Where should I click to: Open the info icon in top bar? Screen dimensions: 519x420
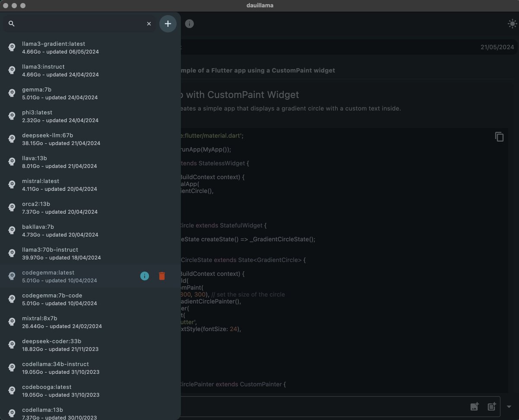click(189, 24)
